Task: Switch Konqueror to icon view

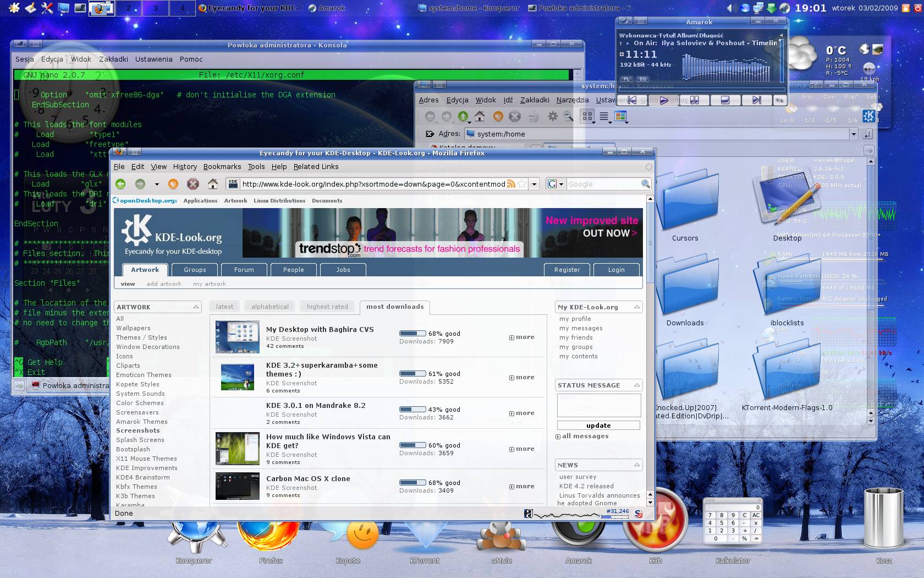Action: 587,116
